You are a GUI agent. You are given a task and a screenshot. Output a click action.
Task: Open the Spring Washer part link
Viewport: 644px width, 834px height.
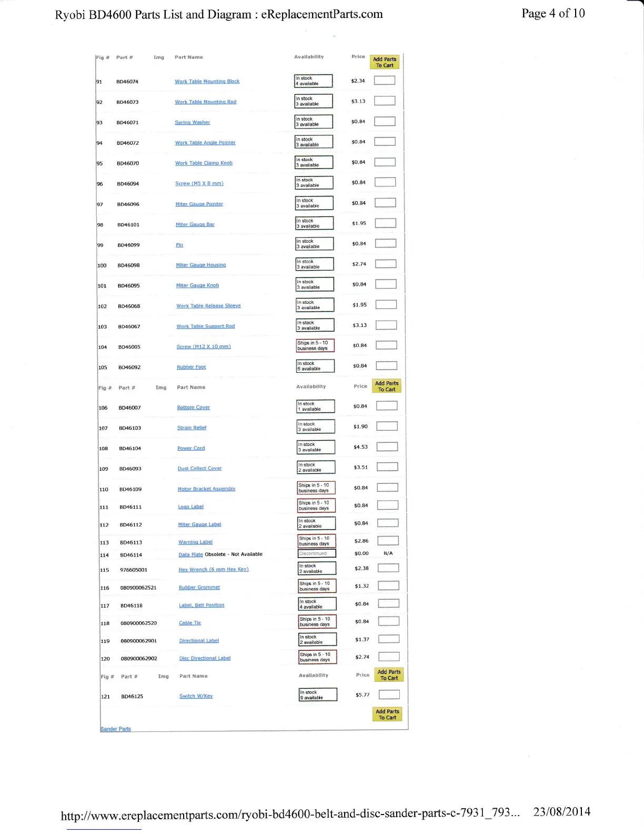tap(192, 123)
